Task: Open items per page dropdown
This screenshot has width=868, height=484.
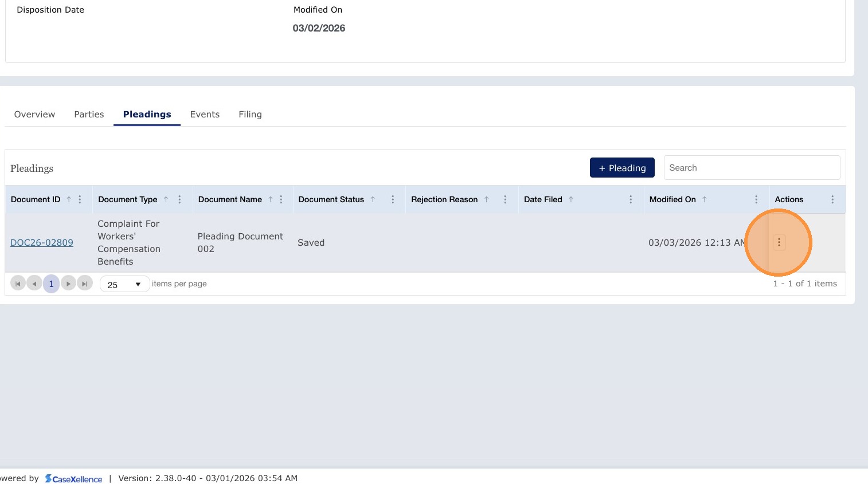Action: click(x=124, y=284)
